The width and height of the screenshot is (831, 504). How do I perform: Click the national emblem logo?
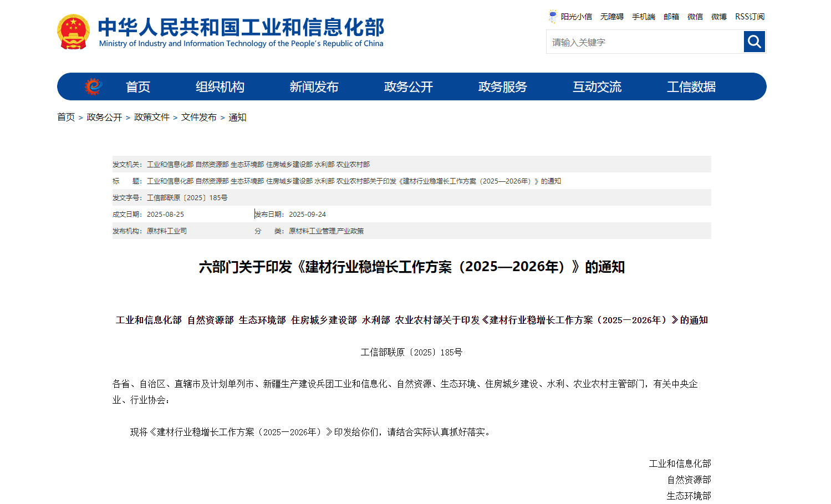point(73,32)
